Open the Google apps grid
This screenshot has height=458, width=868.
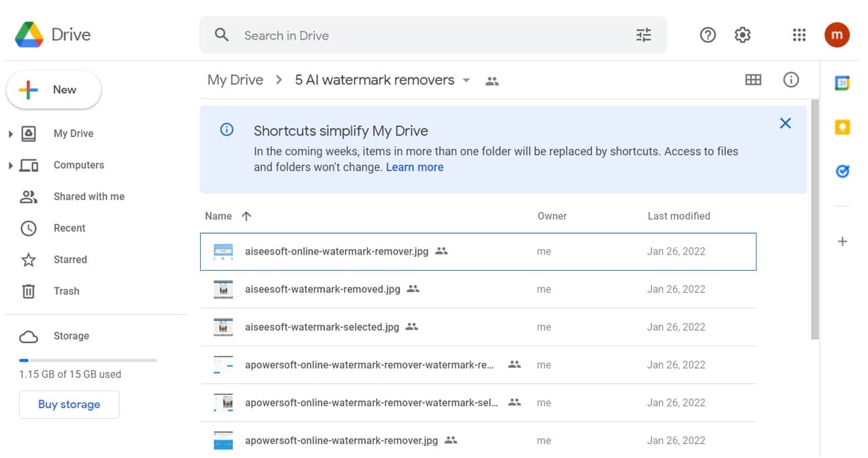[x=798, y=34]
